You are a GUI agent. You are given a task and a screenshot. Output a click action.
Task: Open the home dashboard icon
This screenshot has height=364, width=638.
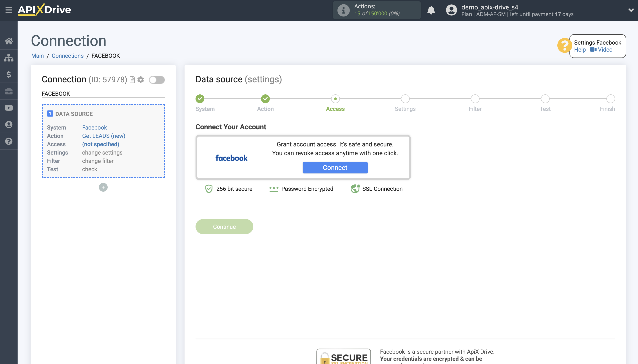pos(9,41)
